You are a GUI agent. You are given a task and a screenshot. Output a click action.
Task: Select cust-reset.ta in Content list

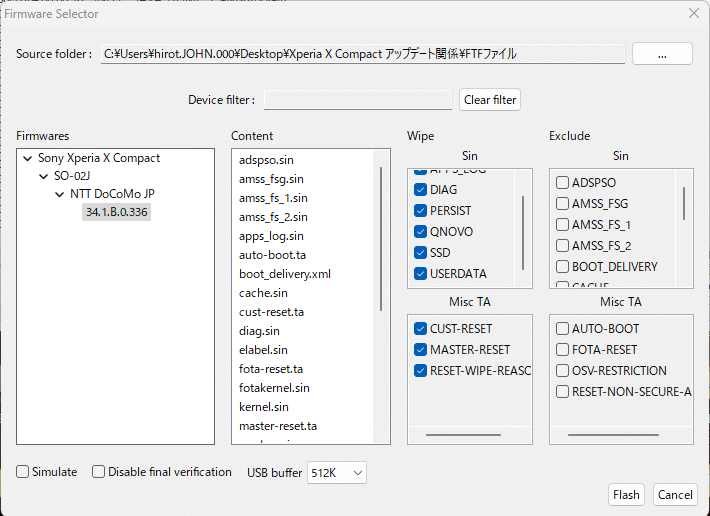pos(271,312)
